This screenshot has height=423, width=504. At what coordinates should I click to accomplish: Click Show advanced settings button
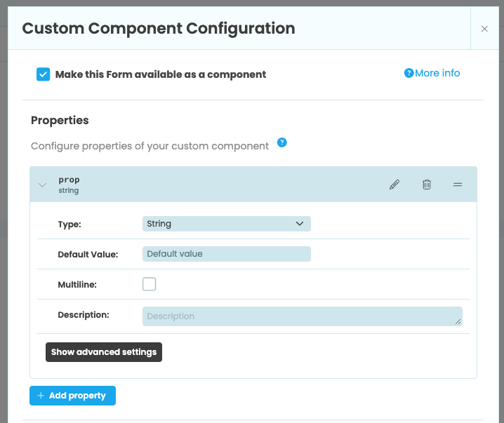[x=104, y=352]
